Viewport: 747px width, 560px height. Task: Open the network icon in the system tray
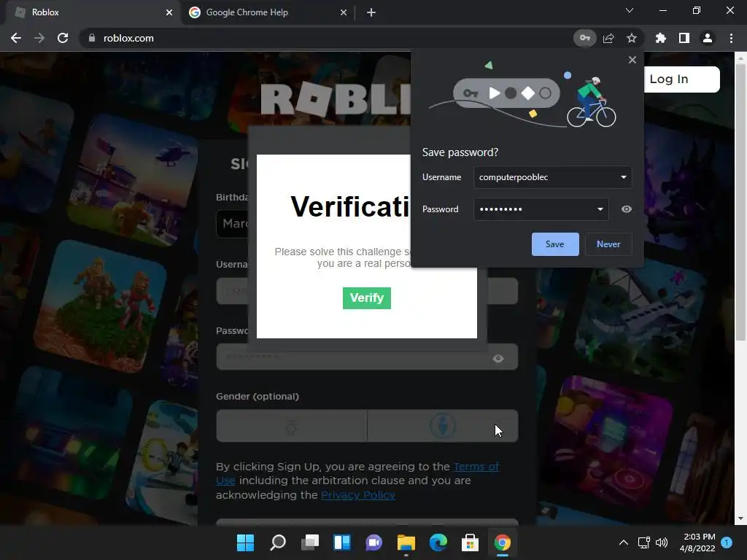[644, 542]
